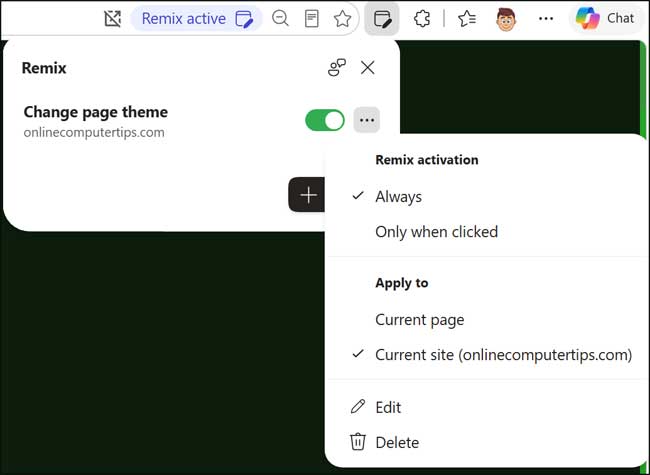
Task: Toggle off Change page theme remix
Action: pyautogui.click(x=325, y=120)
